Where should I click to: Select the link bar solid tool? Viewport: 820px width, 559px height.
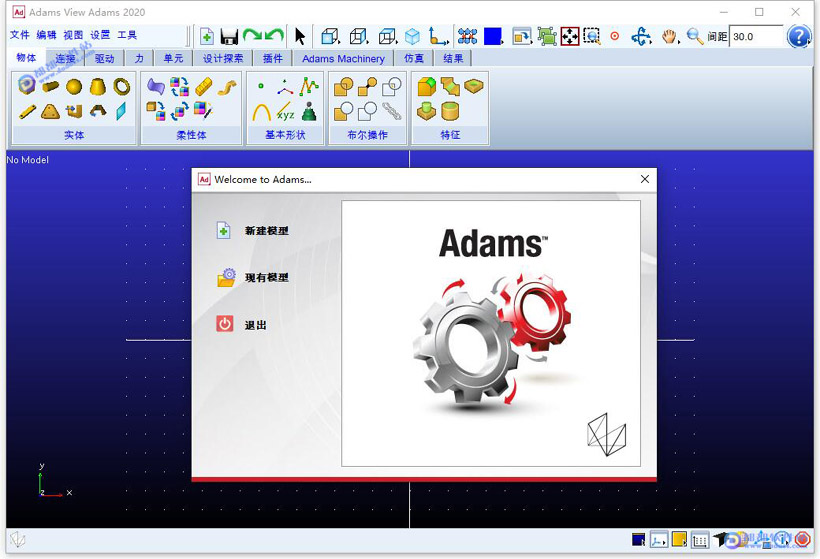[x=27, y=111]
